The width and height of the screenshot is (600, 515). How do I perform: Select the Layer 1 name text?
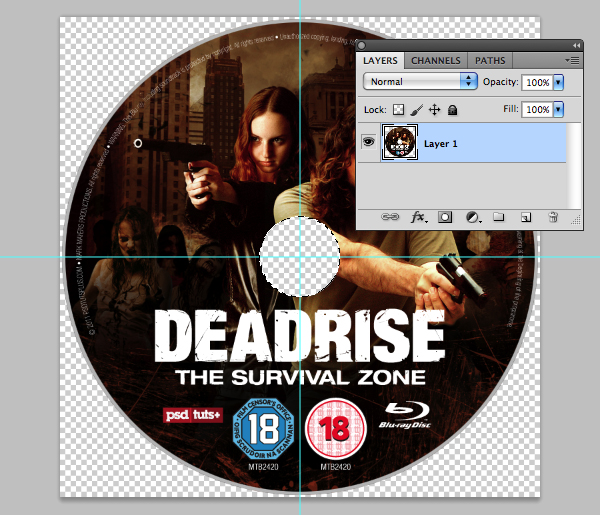[440, 144]
